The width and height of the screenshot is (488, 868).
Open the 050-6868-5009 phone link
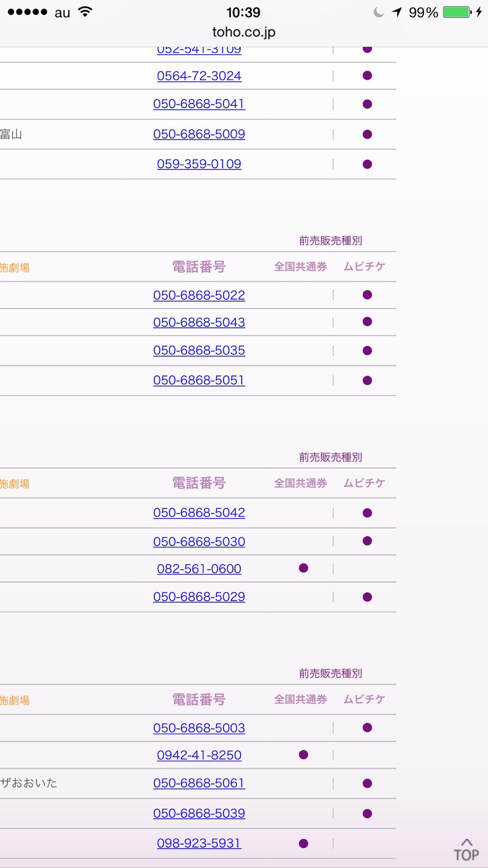coord(199,134)
